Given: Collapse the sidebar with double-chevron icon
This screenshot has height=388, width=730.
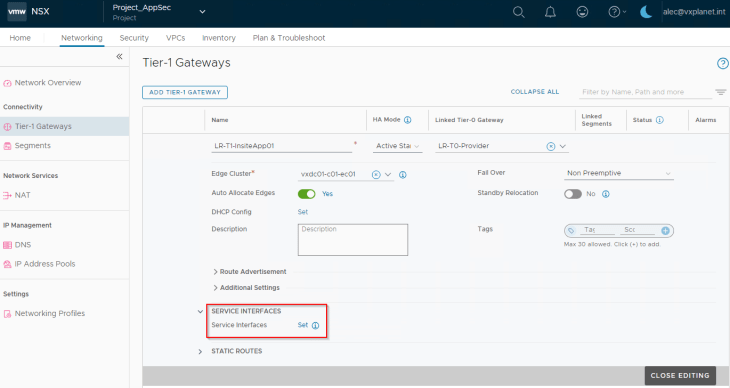Looking at the screenshot, I should (x=119, y=56).
